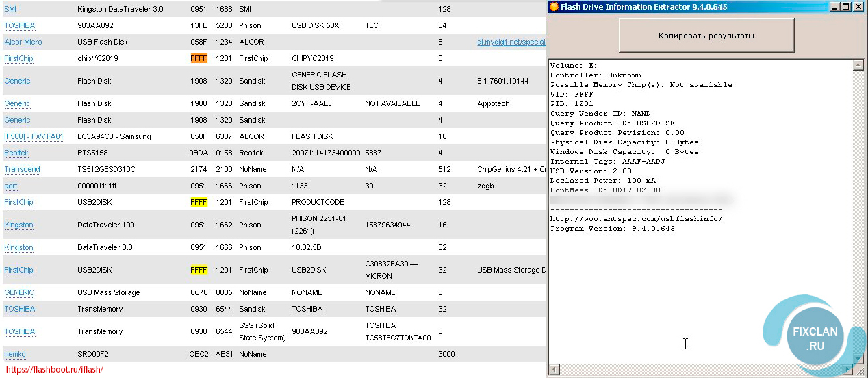The height and width of the screenshot is (378, 868).
Task: Minimize the Flash Drive Information Extractor window
Action: click(x=834, y=7)
